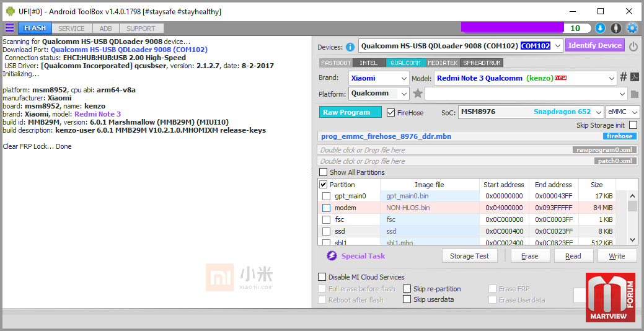Switch to the FLASH tab
This screenshot has width=644, height=331.
(x=35, y=29)
